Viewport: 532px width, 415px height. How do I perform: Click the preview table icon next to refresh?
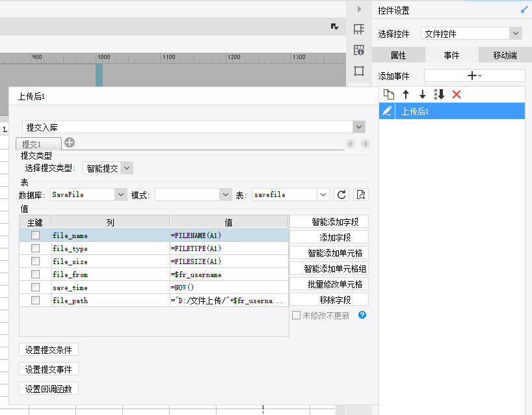361,194
